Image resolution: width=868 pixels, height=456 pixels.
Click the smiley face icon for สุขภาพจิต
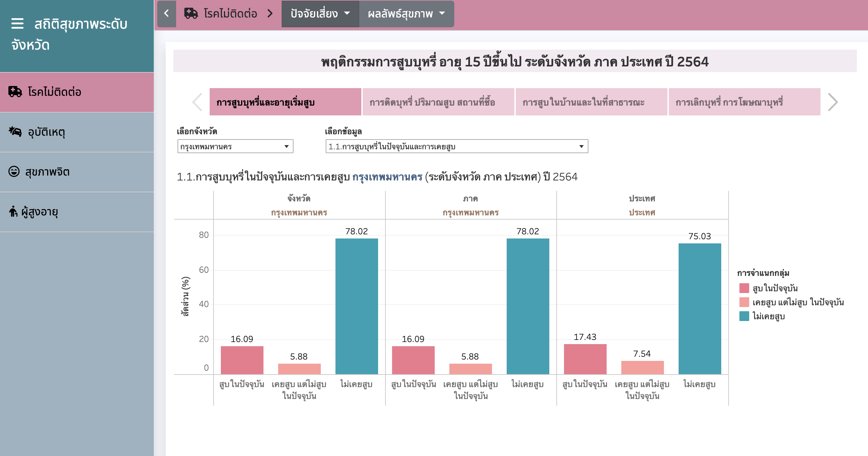click(x=14, y=171)
